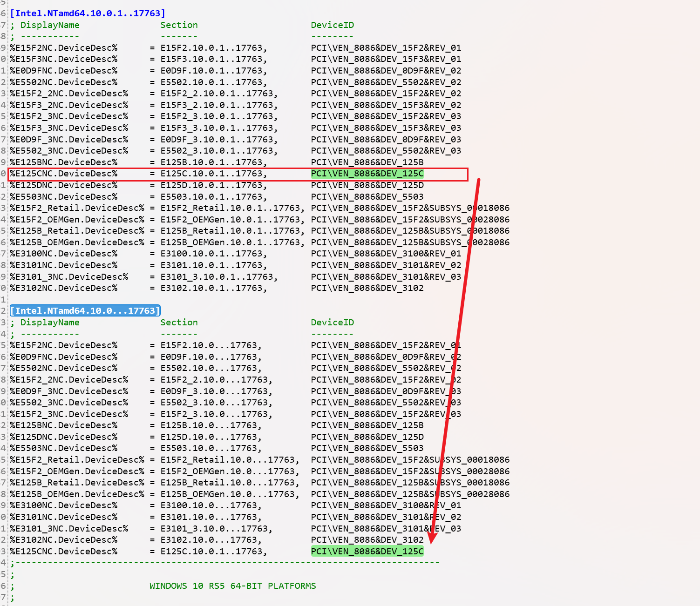The height and width of the screenshot is (606, 700).
Task: Click %E15F3NC.DeviceDesc% entry
Action: (x=64, y=59)
